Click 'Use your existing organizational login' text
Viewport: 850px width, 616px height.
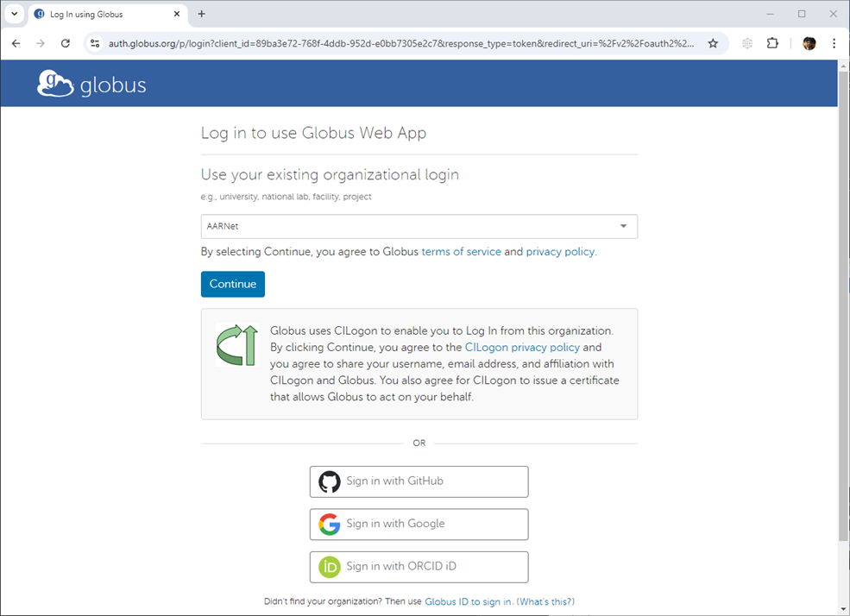(x=330, y=175)
